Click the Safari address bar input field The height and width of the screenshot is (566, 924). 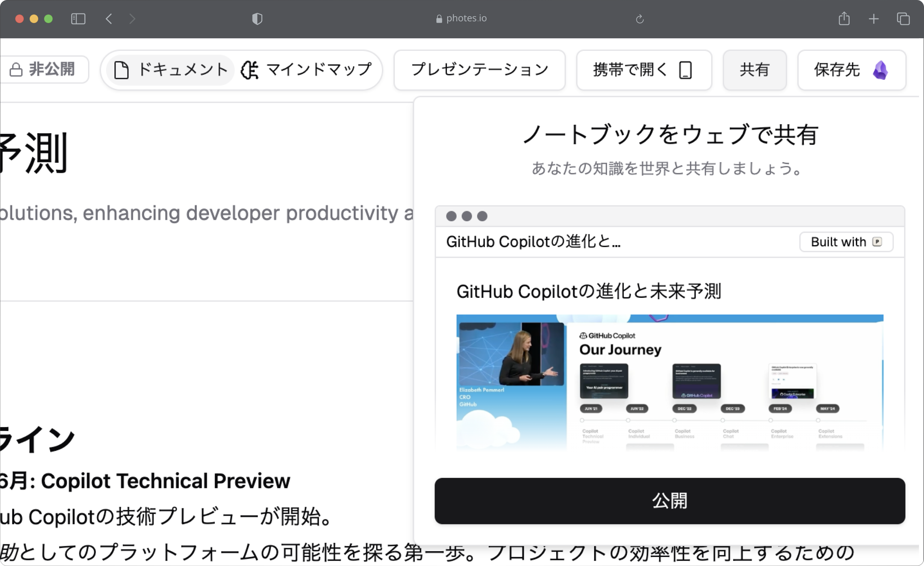coord(462,18)
